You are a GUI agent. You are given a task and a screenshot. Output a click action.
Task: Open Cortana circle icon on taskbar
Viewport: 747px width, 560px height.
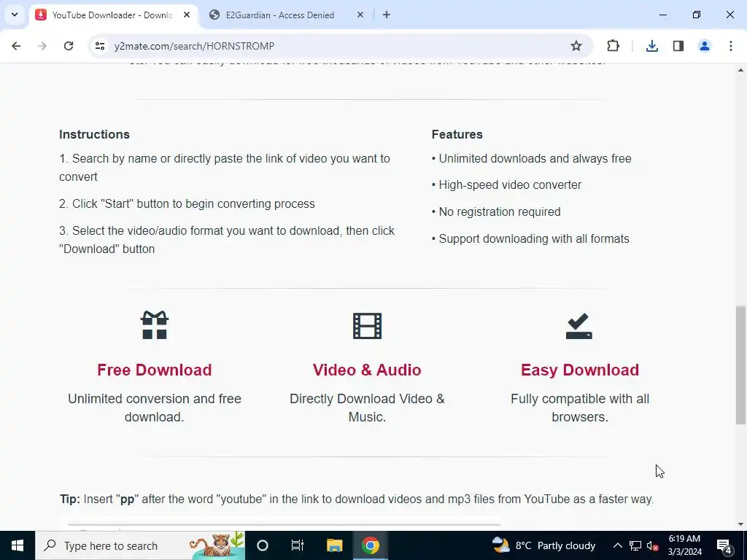(263, 545)
